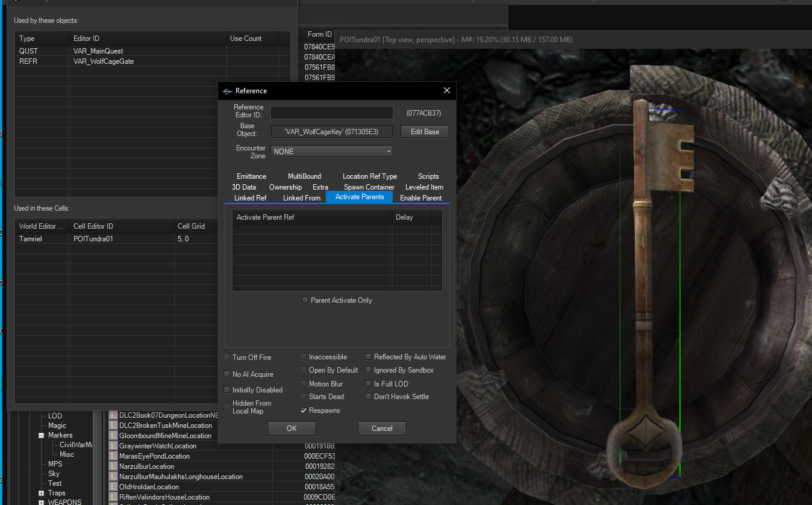Viewport: 812px width, 505px height.
Task: Expand the Traps tree node
Action: [42, 493]
